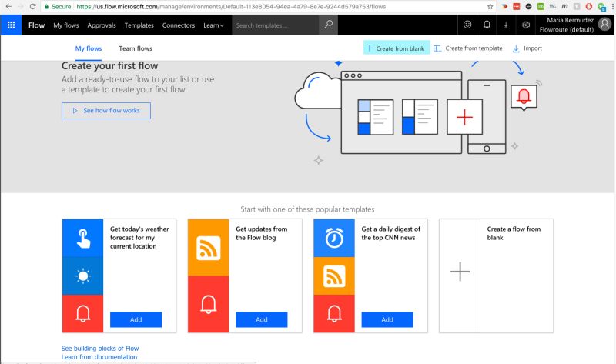The width and height of the screenshot is (616, 364).
Task: Open See building blocks of Flow link
Action: (x=100, y=349)
